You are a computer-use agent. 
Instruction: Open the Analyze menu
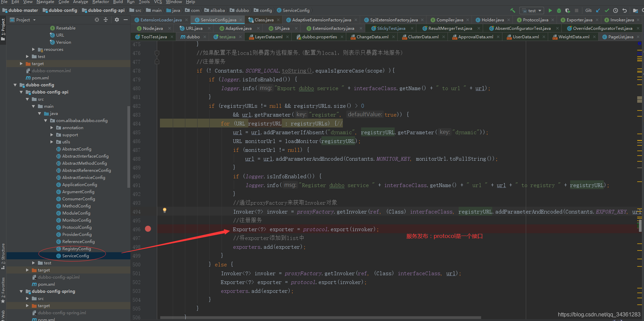click(81, 2)
